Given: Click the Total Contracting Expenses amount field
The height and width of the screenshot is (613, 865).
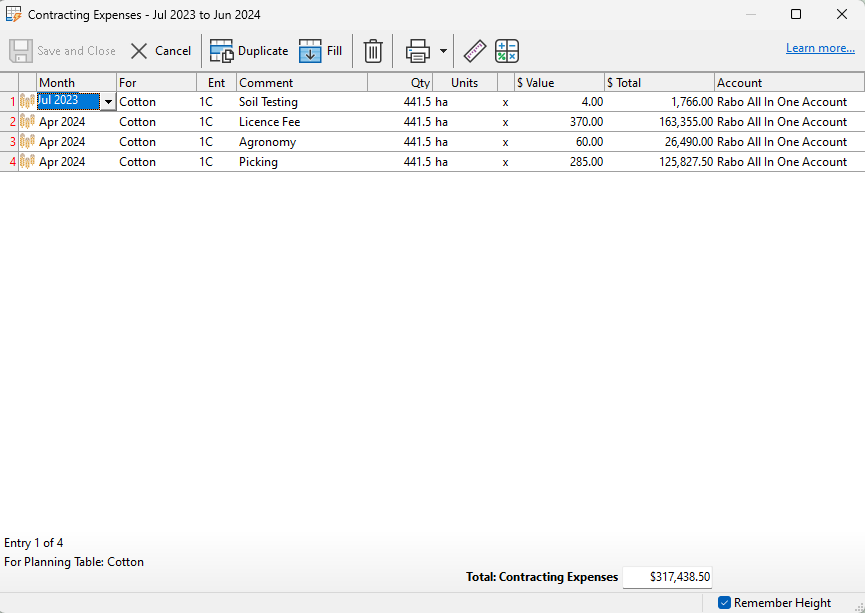Looking at the screenshot, I should pyautogui.click(x=667, y=577).
